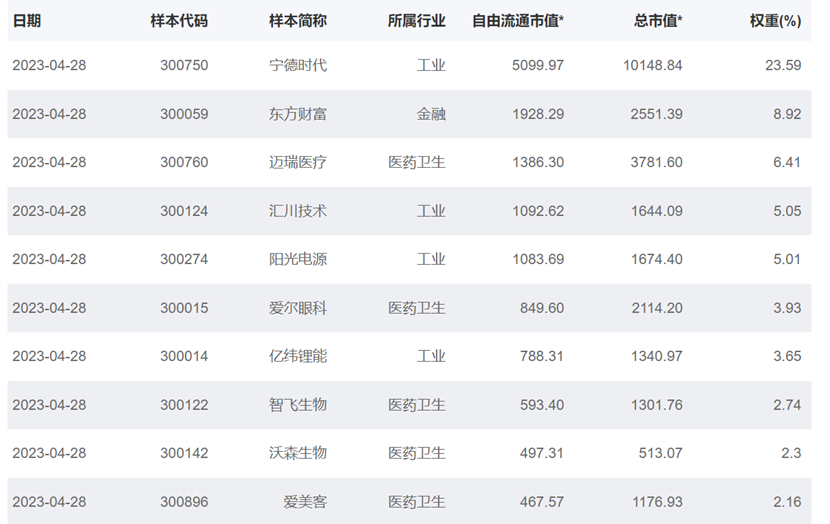Select stock code 300015
830x524 pixels.
184,308
